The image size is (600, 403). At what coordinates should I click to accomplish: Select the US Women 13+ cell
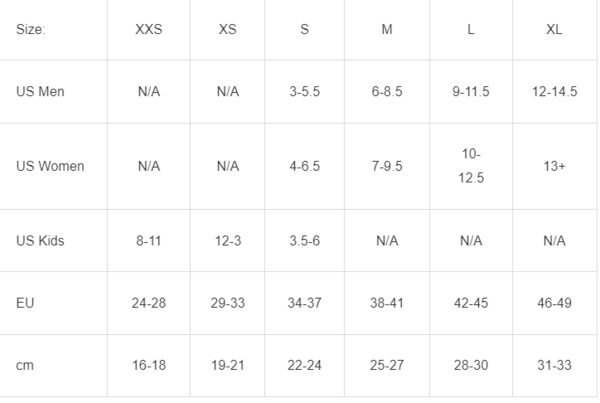coord(554,166)
